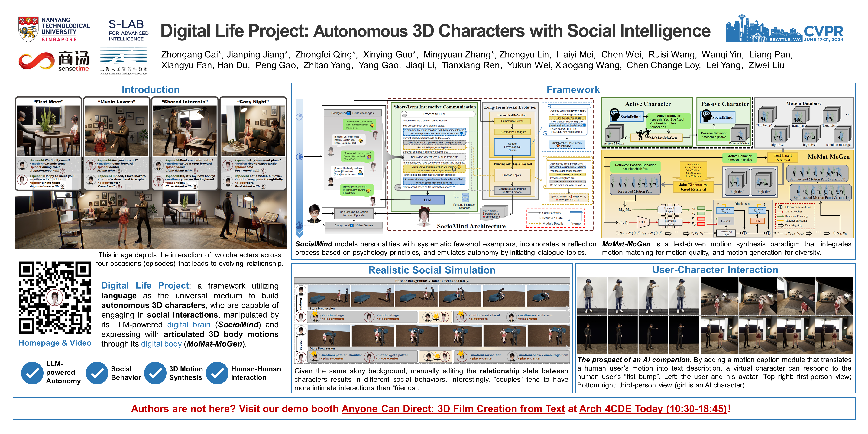Screen dimensions: 868x434
Task: Click the Homepage & Video QR code
Action: 55,298
